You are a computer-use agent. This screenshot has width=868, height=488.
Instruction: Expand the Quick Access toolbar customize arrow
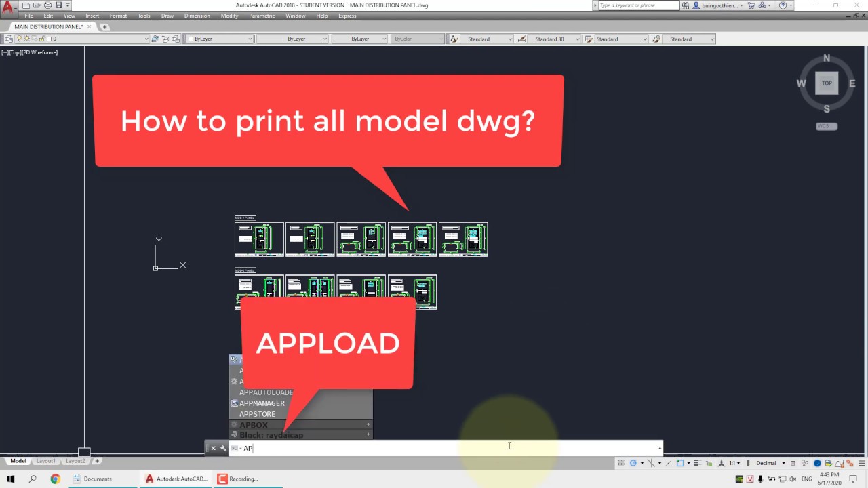pyautogui.click(x=67, y=5)
